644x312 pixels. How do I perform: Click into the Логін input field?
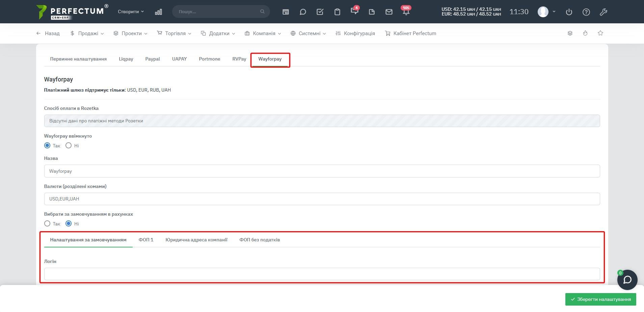click(322, 274)
